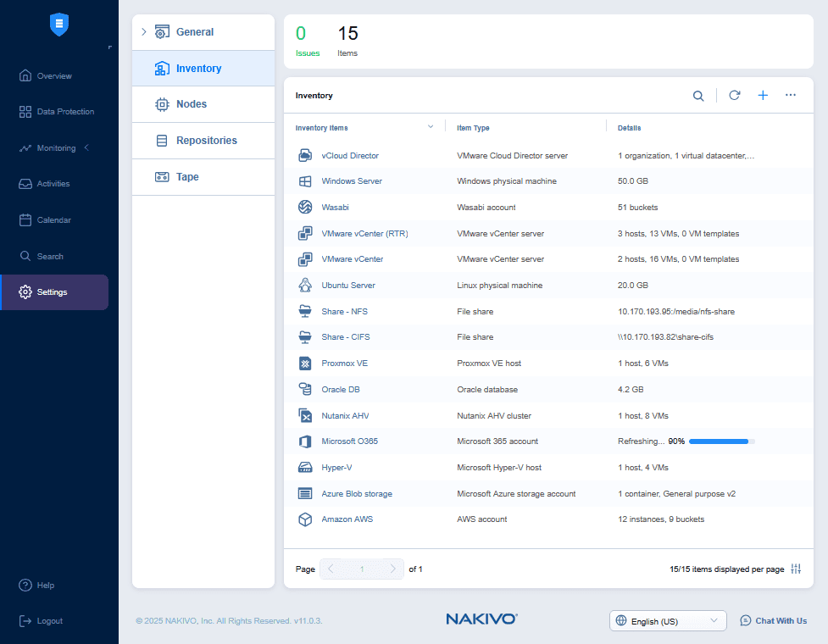Click the NAKIVO footer logo
828x644 pixels.
click(x=481, y=619)
